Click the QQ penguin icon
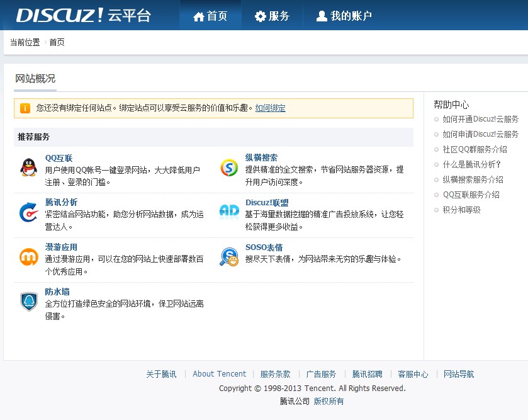The height and width of the screenshot is (420, 528). point(28,167)
